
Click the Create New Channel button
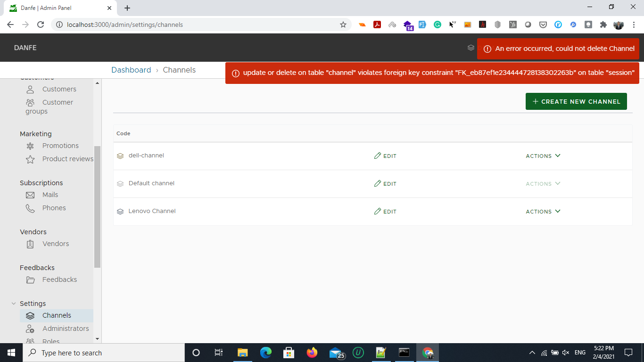[x=576, y=101]
